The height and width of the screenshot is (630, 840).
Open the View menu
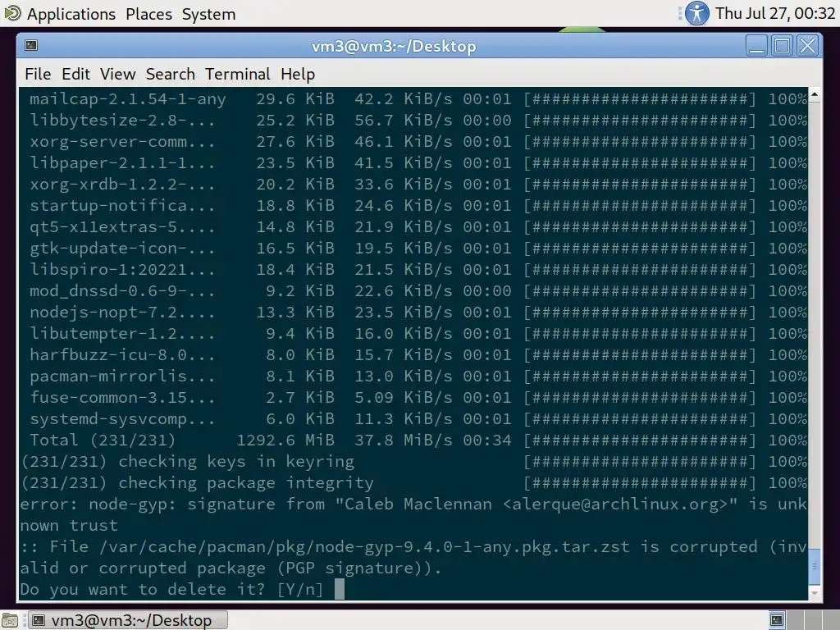coord(118,74)
